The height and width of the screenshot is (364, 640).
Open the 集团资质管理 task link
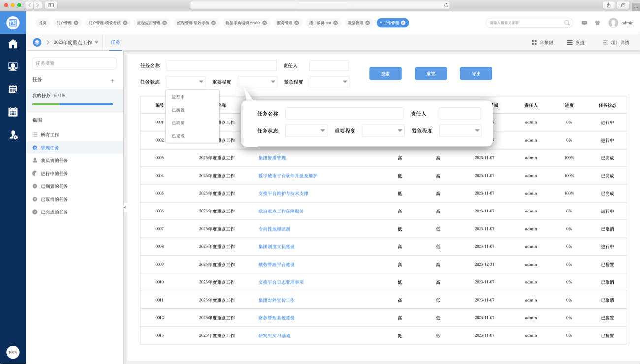(x=272, y=158)
